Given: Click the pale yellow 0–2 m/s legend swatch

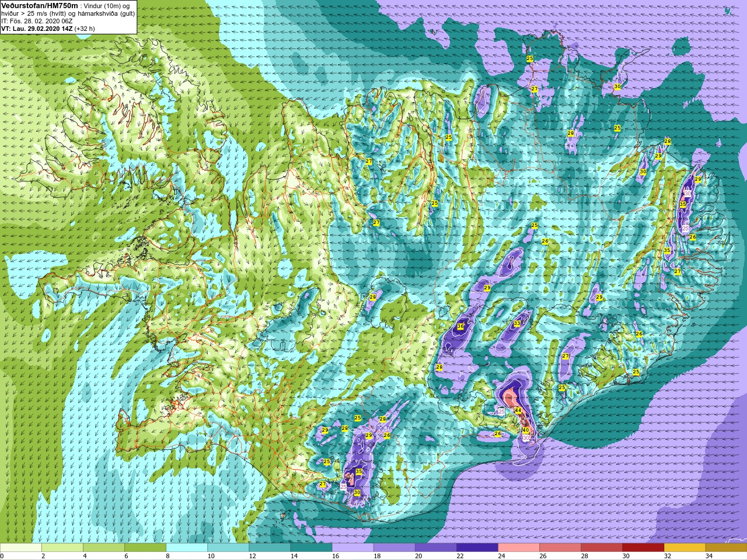Looking at the screenshot, I should pyautogui.click(x=21, y=548).
